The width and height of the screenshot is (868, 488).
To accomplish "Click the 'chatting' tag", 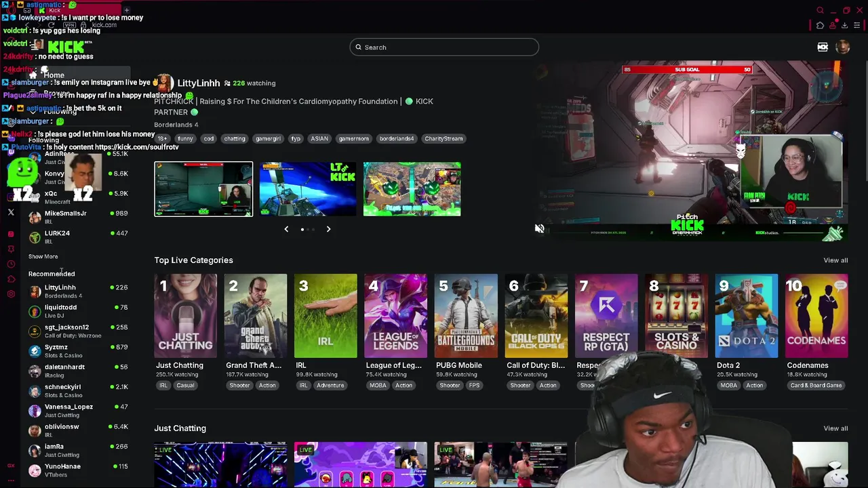I will [235, 138].
